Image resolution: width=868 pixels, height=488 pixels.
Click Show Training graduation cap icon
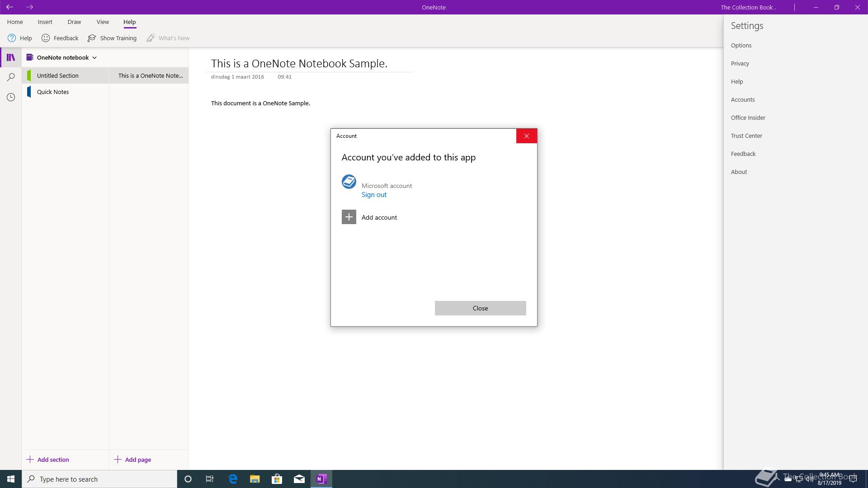click(x=92, y=38)
